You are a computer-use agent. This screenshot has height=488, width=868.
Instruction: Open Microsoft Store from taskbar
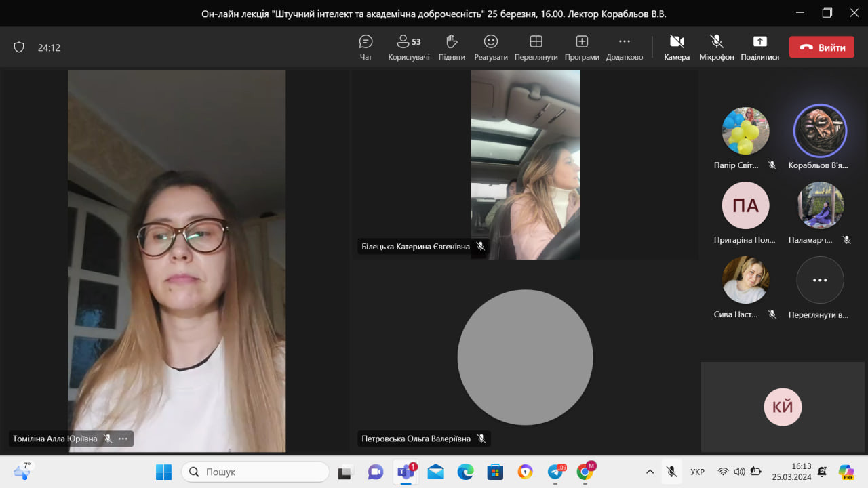[495, 472]
